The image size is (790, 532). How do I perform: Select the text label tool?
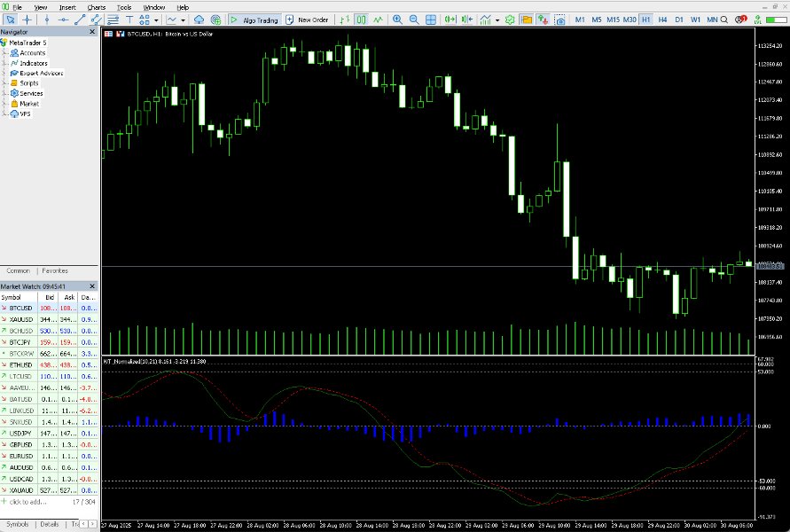[x=129, y=20]
